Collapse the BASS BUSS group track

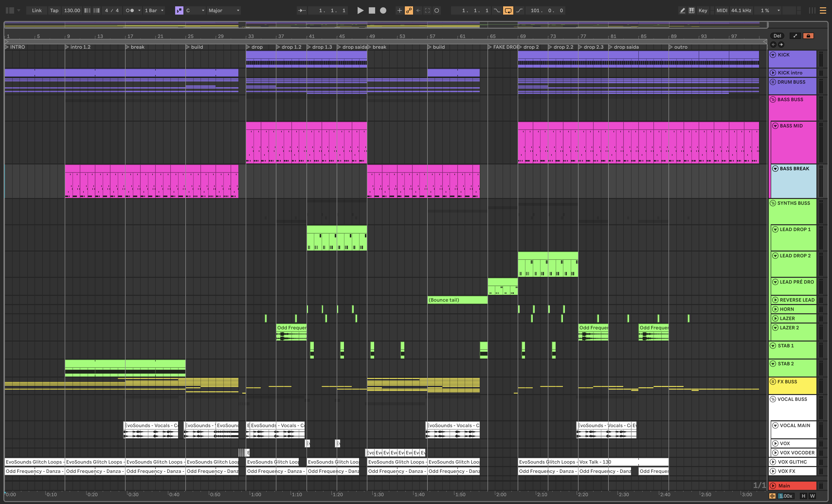[773, 99]
